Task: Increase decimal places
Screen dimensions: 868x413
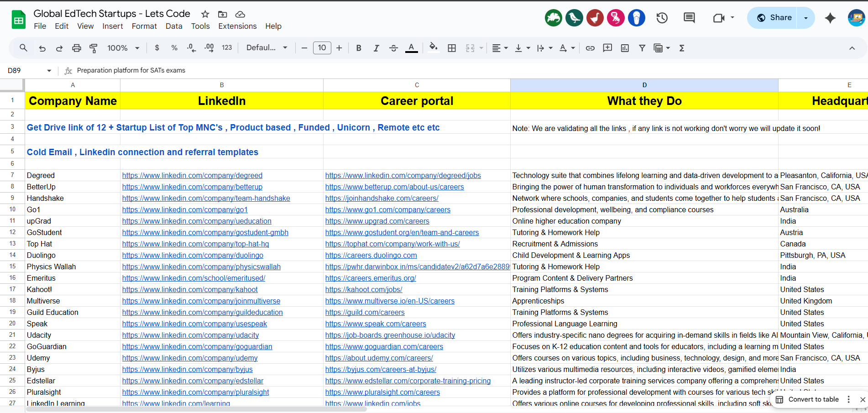Action: point(209,48)
